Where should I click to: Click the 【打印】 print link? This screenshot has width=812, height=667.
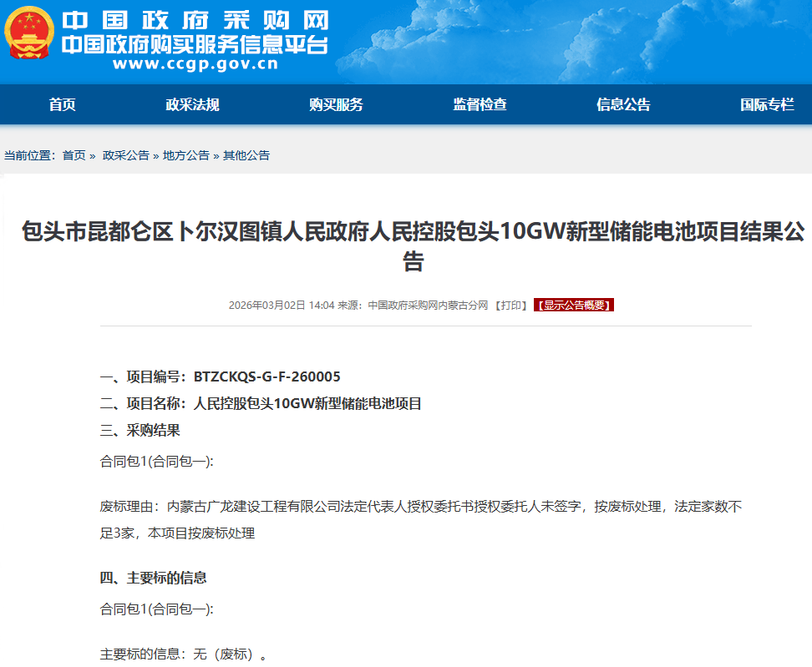[x=510, y=305]
